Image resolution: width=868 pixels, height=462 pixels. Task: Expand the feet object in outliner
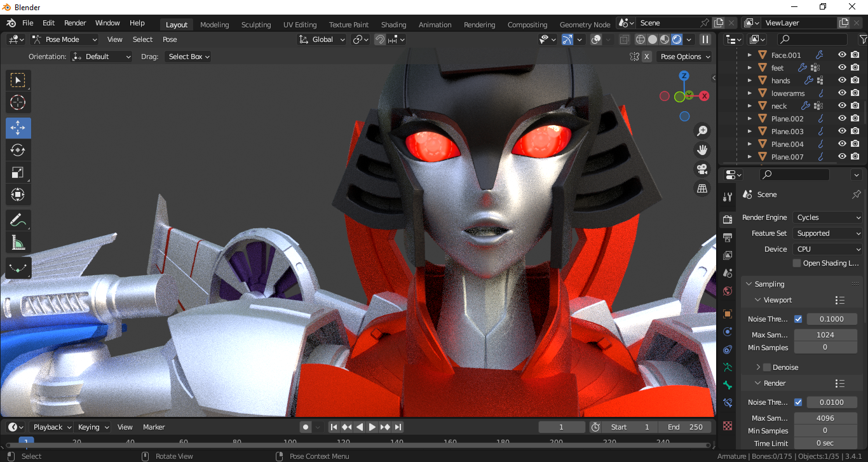(x=750, y=68)
